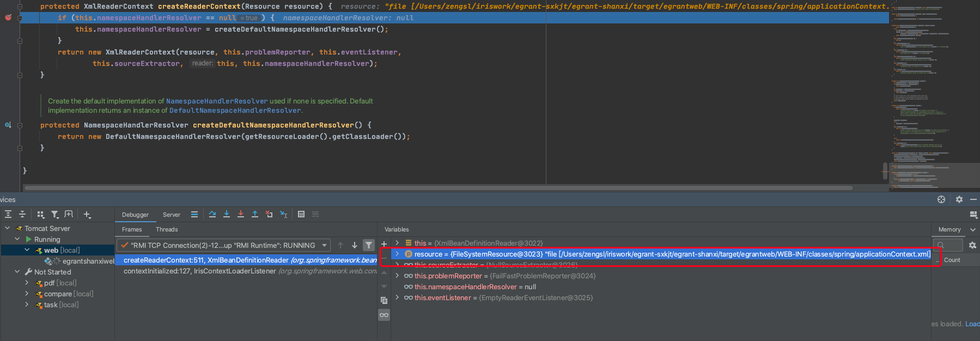The height and width of the screenshot is (341, 980).
Task: Switch to the Threads tab
Action: click(167, 229)
